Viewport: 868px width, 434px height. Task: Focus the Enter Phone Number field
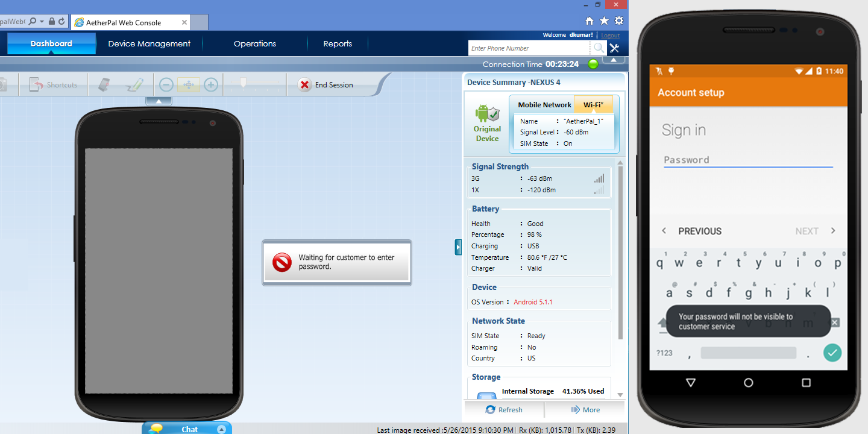529,48
